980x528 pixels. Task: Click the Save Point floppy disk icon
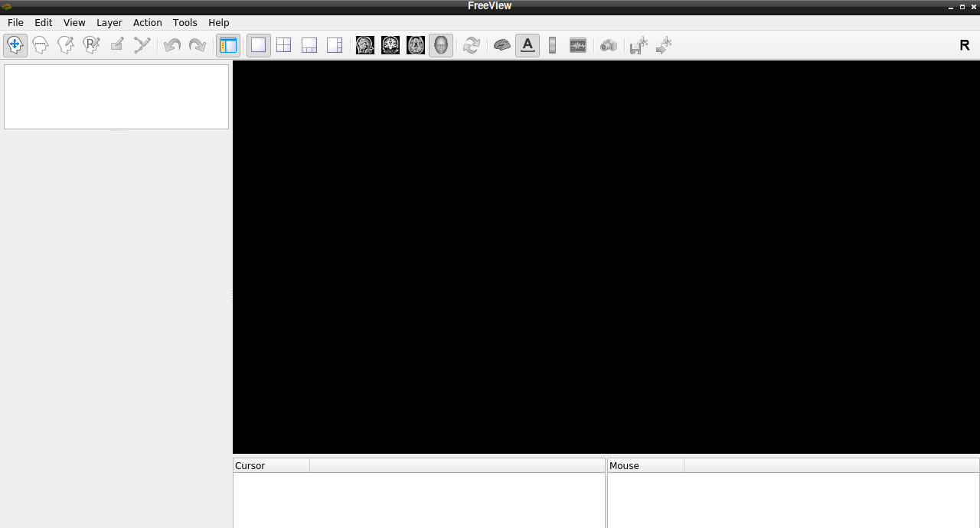(x=639, y=46)
